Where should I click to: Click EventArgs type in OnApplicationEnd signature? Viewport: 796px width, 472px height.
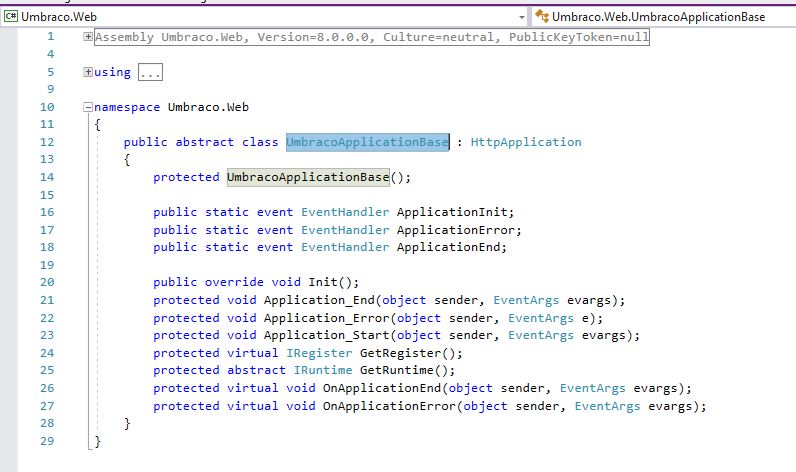[x=592, y=388]
